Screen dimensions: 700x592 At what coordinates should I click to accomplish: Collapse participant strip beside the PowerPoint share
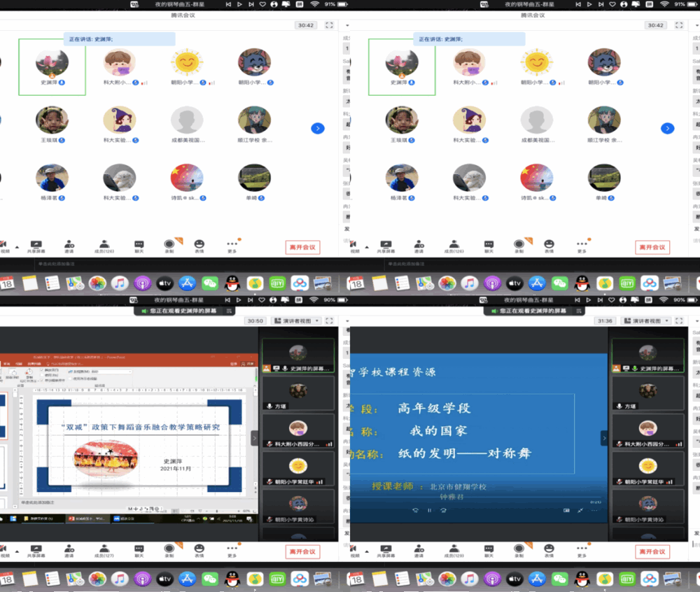click(254, 438)
